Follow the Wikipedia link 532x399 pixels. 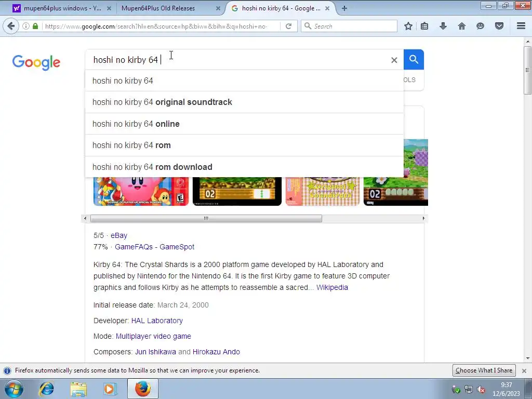tap(332, 287)
